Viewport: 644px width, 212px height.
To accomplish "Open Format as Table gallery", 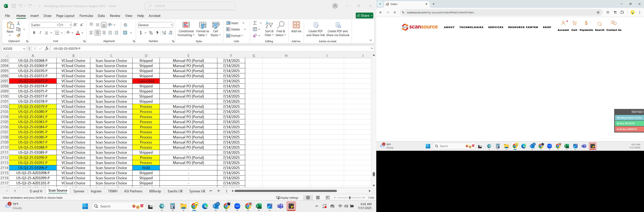I will [x=202, y=29].
